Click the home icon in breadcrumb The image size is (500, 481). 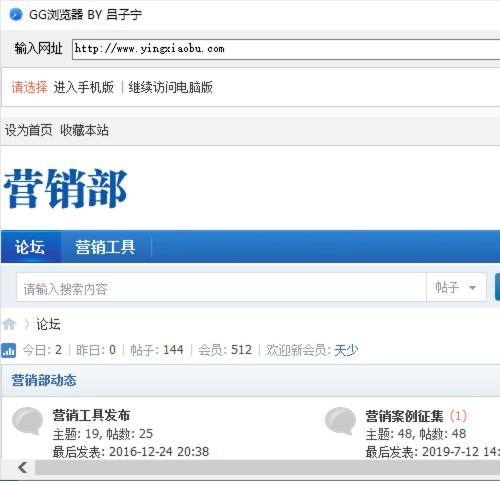point(9,324)
